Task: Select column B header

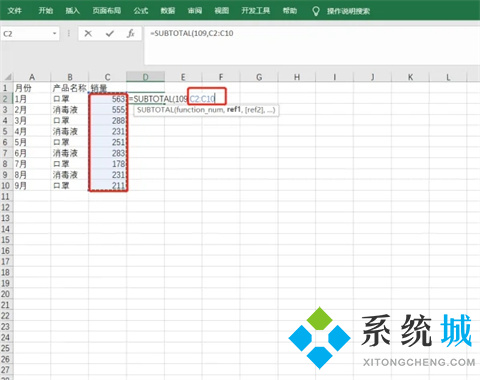Action: point(70,77)
